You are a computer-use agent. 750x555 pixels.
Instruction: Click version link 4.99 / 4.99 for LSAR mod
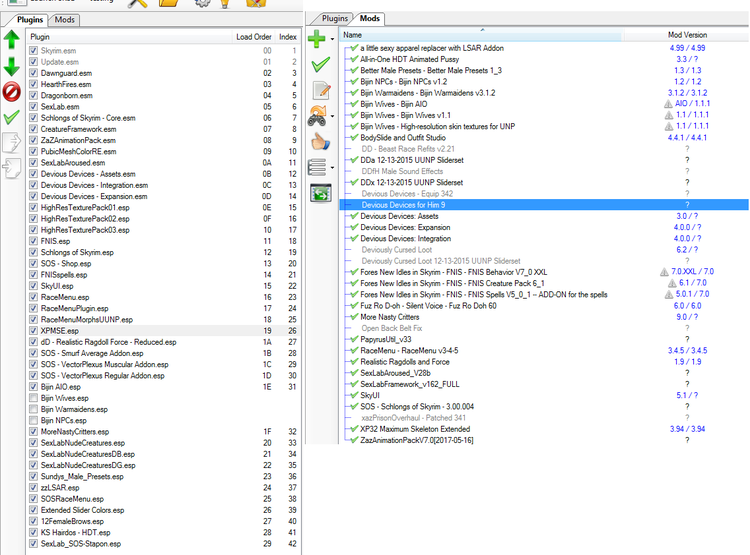click(x=687, y=48)
